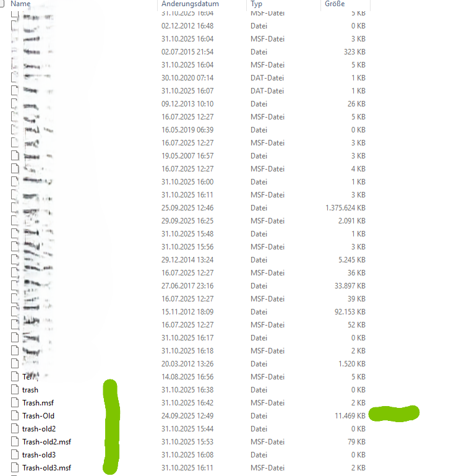Screen dimensions: 472x476
Task: Click the trash-old3 file icon
Action: pos(15,455)
